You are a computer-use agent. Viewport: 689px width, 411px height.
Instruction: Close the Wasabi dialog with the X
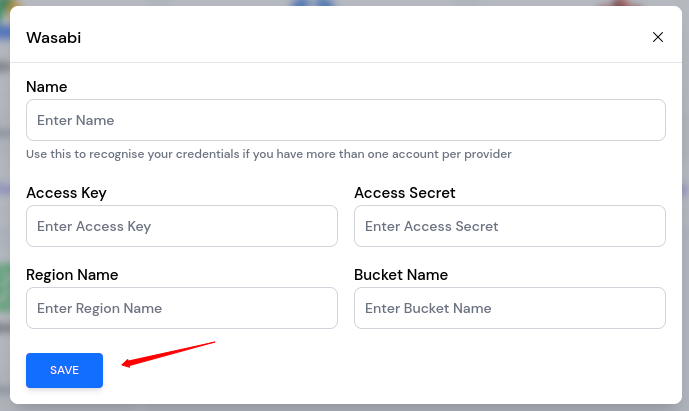coord(658,37)
